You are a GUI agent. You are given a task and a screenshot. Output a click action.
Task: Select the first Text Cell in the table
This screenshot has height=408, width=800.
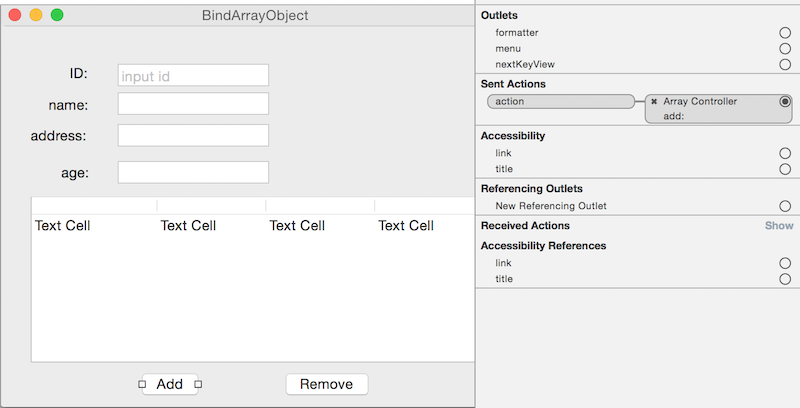point(62,225)
